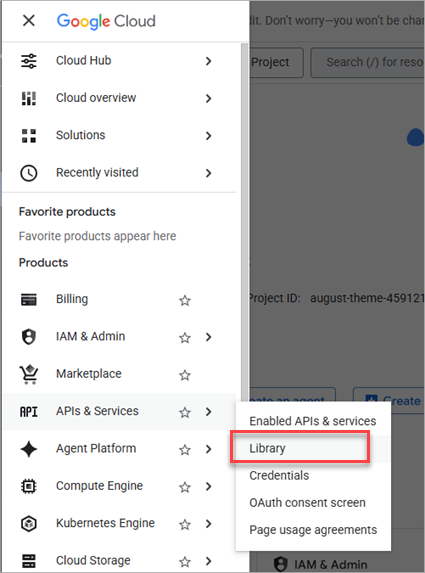This screenshot has height=573, width=425.
Task: Go to Cloud overview
Action: [x=96, y=98]
